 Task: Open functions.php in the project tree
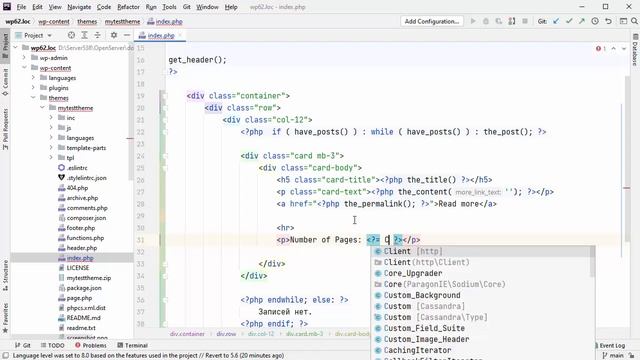pyautogui.click(x=85, y=238)
